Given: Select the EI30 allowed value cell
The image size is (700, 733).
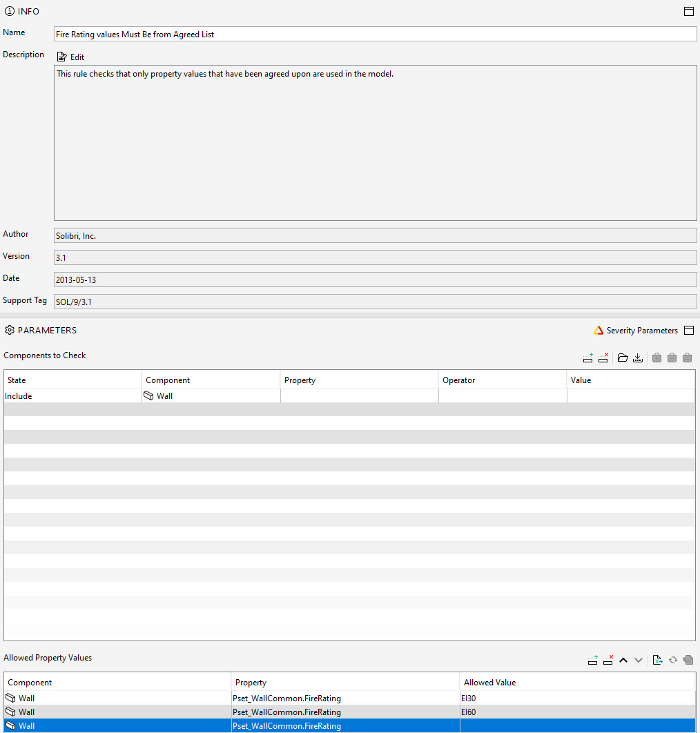Looking at the screenshot, I should tap(578, 698).
